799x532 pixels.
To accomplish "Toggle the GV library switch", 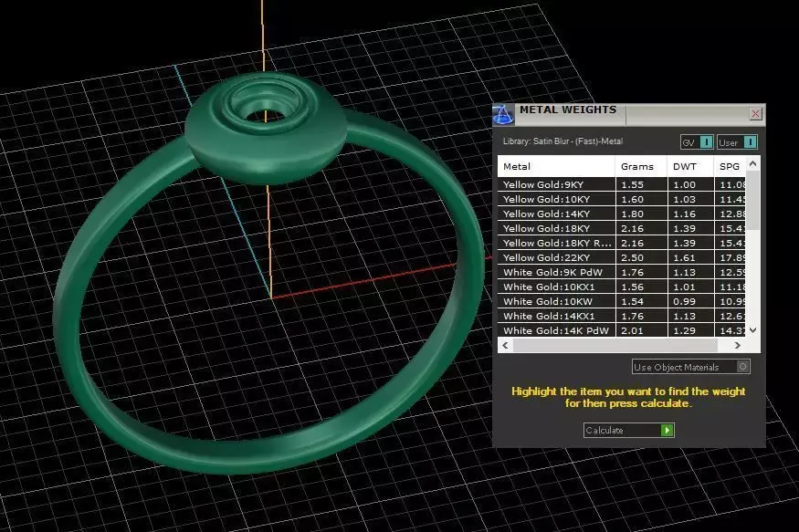I will pos(697,142).
